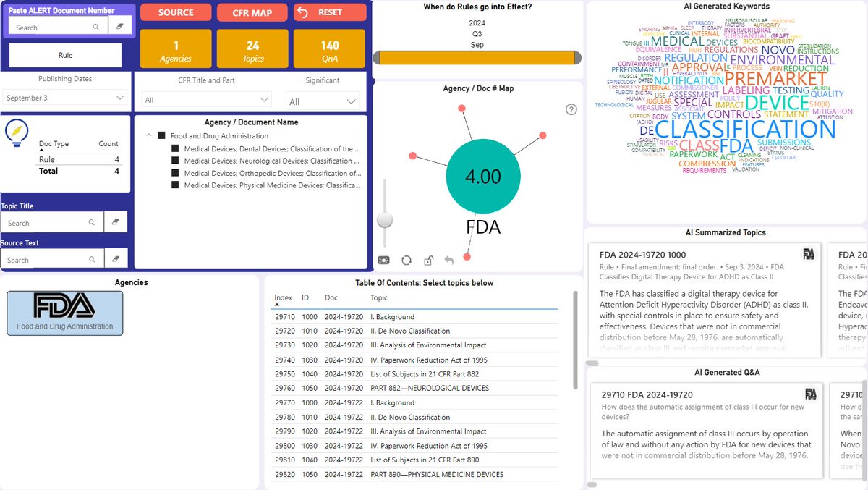Click the magnifier icon in Source Text search

point(91,260)
